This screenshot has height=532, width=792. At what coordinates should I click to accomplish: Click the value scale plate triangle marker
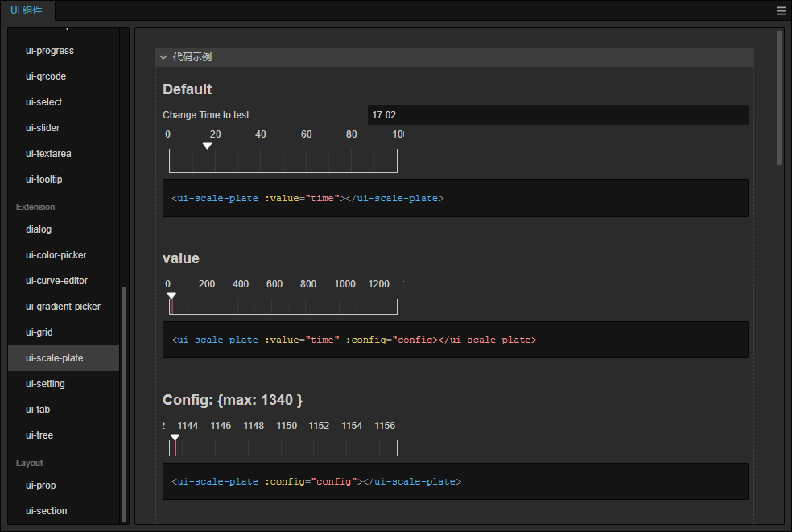point(171,296)
